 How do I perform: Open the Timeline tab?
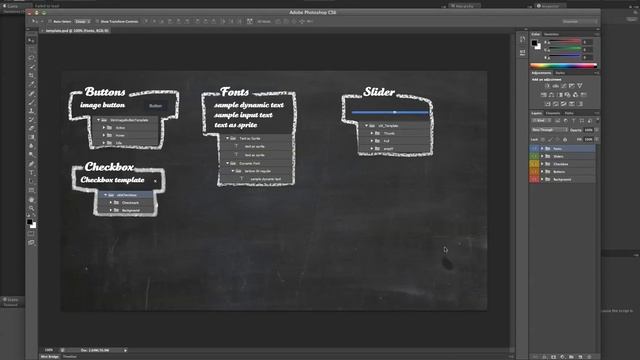pyautogui.click(x=69, y=357)
